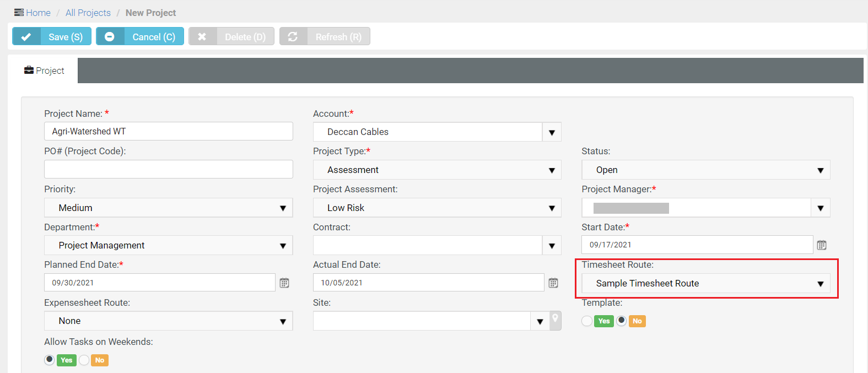Screen dimensions: 868x373
Task: Choose No for Allow Tasks on Weekends
Action: [x=84, y=360]
